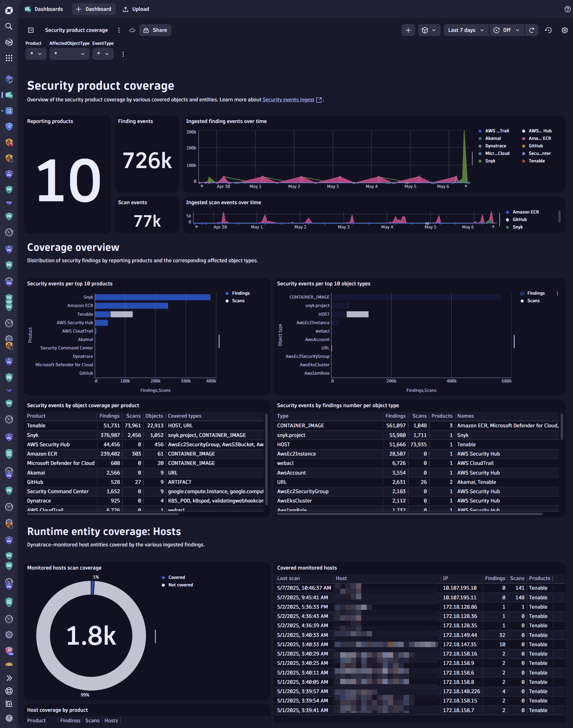This screenshot has height=728, width=573.
Task: Open the kebab menu beside dashboard title
Action: point(119,30)
